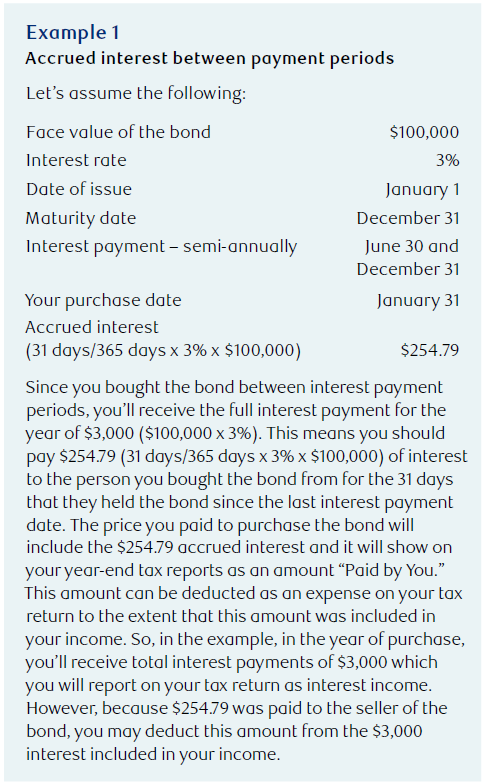Click the 31 days/365 days formula line
The image size is (483, 784).
pyautogui.click(x=163, y=350)
